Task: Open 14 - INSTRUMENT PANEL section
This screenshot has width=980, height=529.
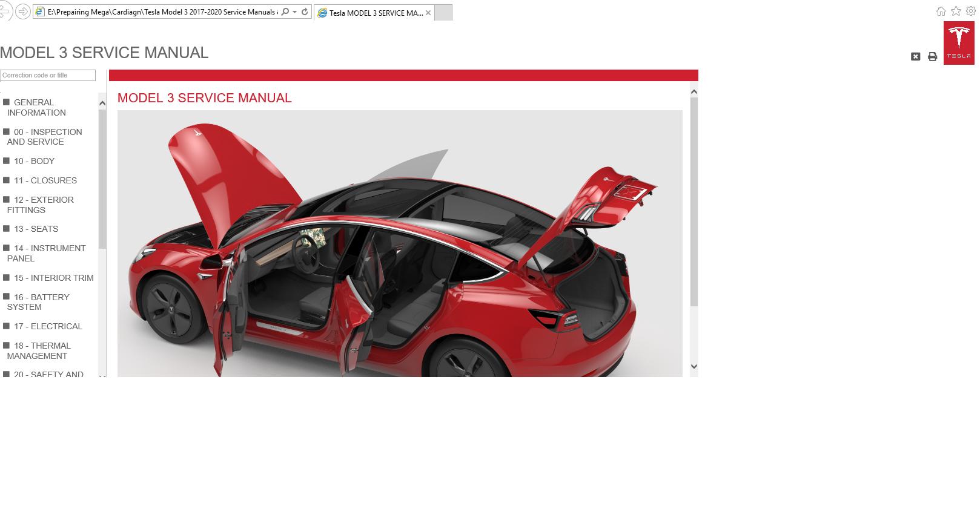Action: (46, 253)
